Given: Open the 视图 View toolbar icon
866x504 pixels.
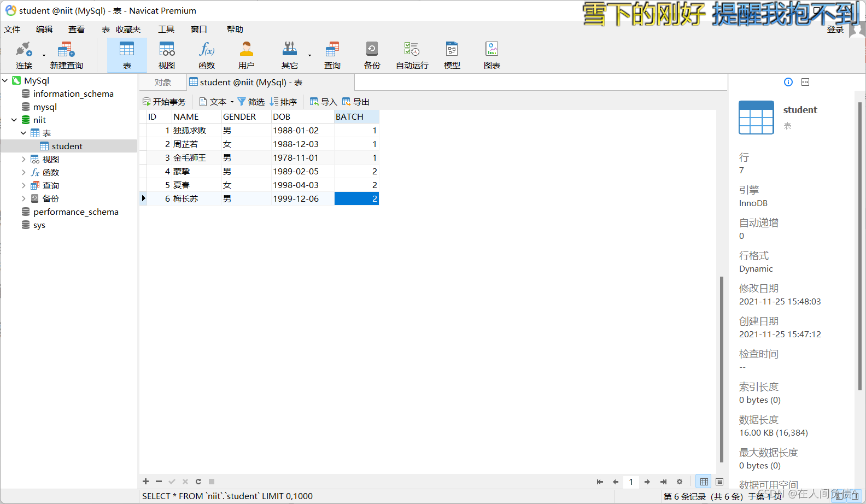Looking at the screenshot, I should pos(167,55).
